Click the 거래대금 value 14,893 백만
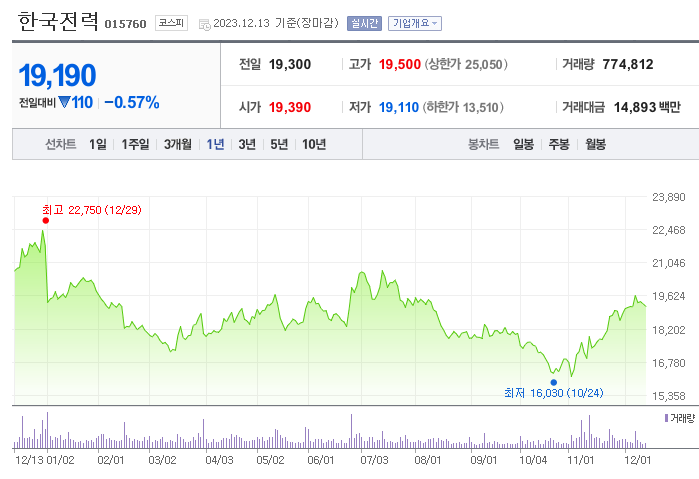 point(647,107)
